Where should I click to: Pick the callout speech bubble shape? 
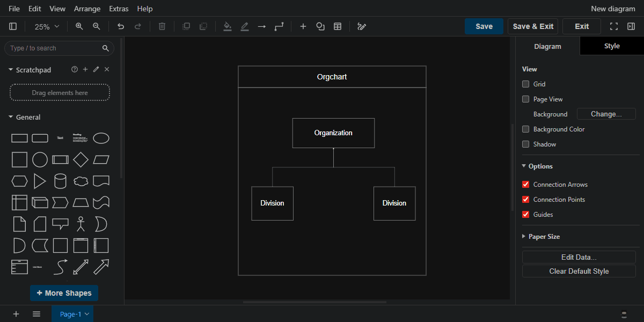coord(61,224)
